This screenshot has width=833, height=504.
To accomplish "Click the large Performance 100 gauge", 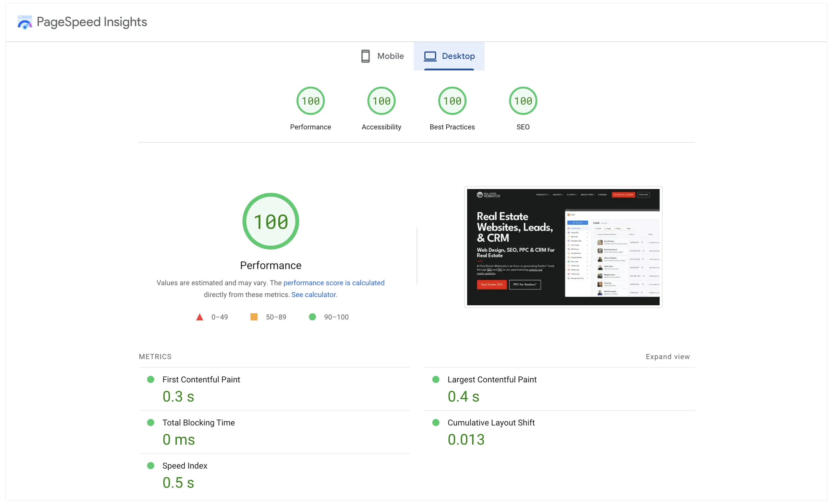I will click(271, 221).
